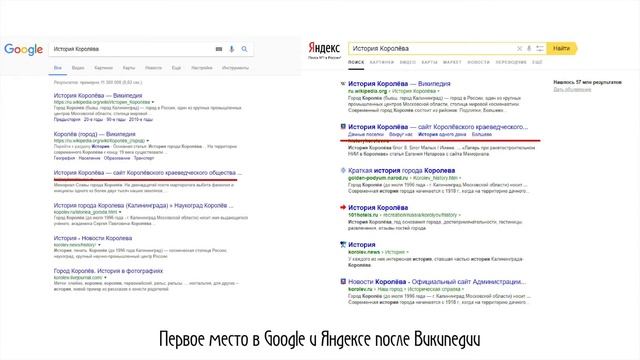Open Google result 'История - Новости Королева'
The height and width of the screenshot is (360, 640).
(93, 238)
